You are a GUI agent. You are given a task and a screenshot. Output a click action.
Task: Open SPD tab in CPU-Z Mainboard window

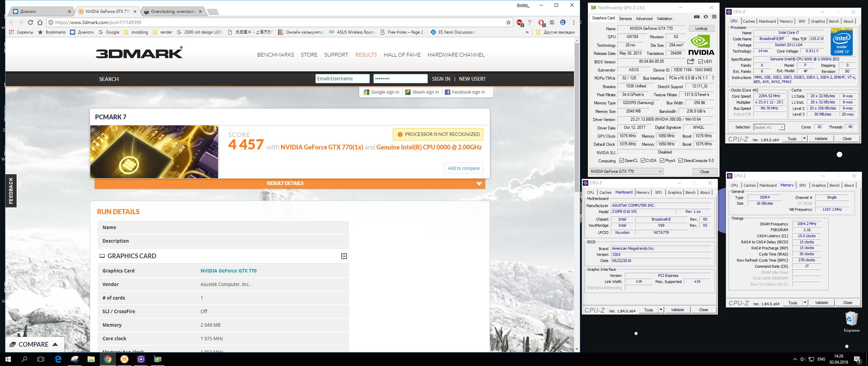[x=658, y=192]
